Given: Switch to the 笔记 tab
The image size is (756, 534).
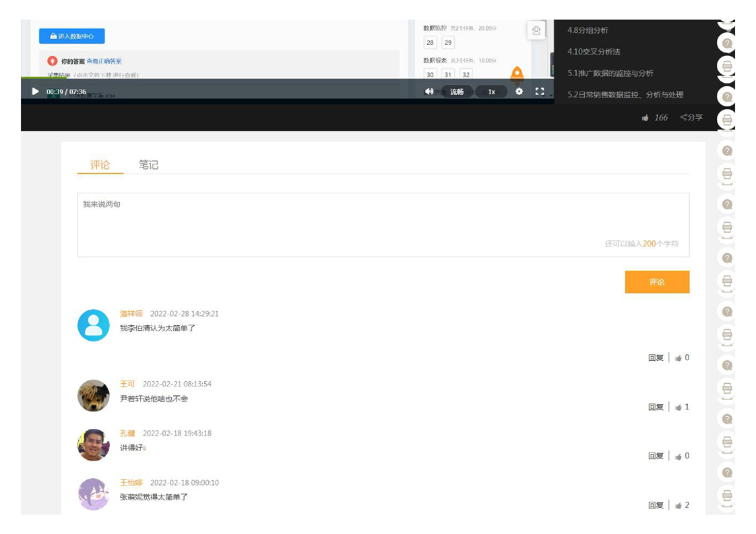Looking at the screenshot, I should (148, 165).
